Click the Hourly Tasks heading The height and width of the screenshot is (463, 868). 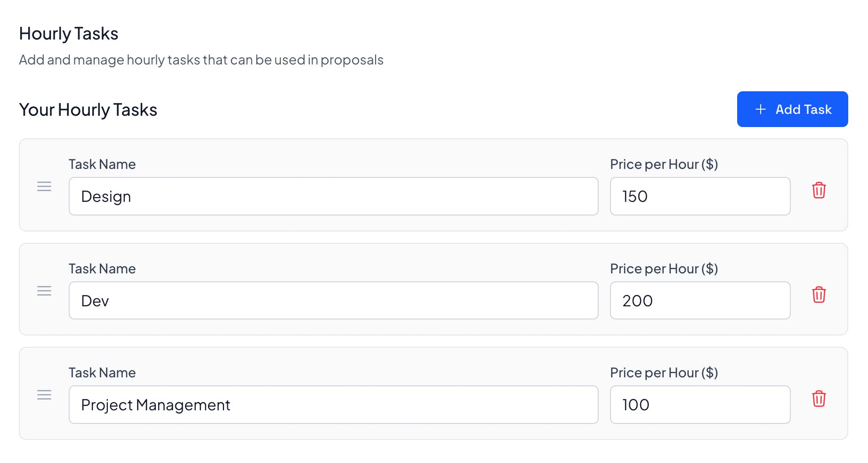point(68,33)
